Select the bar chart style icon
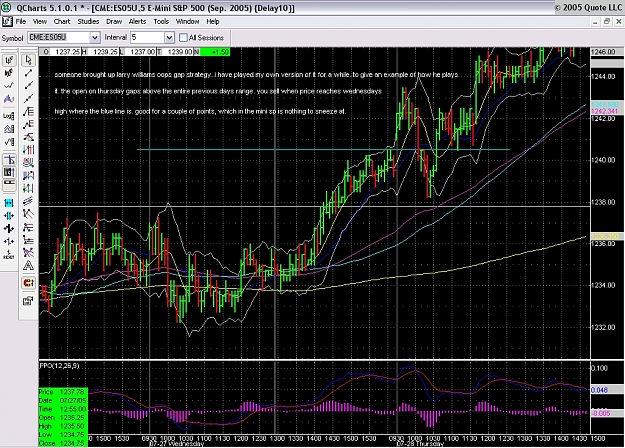The width and height of the screenshot is (625, 448). tap(9, 60)
